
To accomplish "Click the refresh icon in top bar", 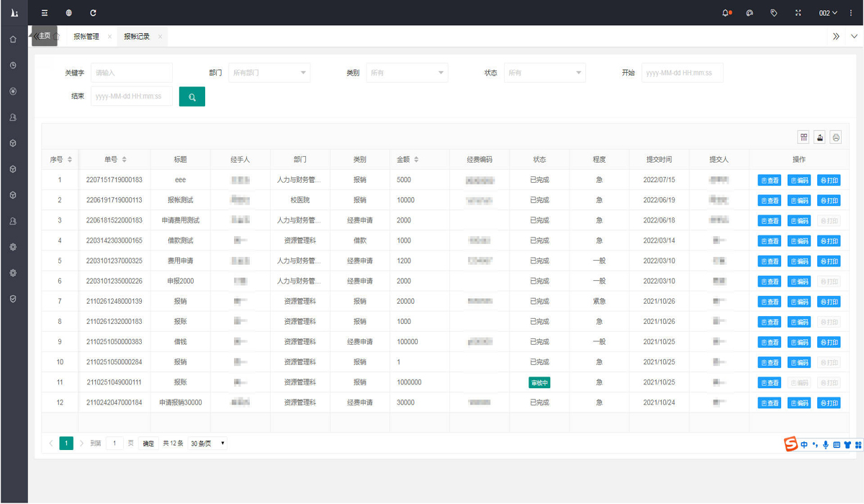I will (93, 13).
